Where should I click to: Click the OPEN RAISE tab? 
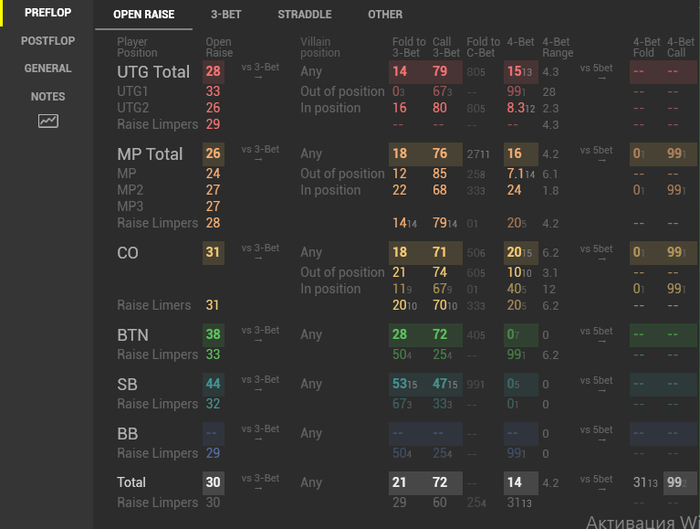143,15
